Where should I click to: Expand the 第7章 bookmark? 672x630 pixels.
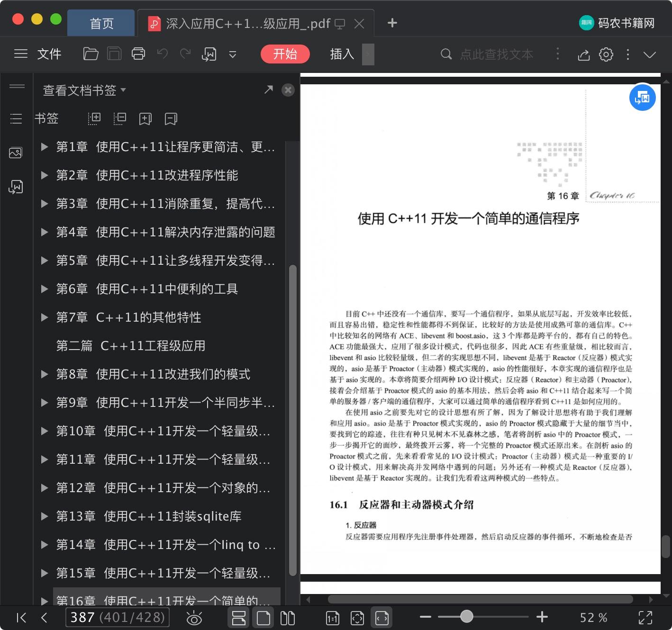point(45,317)
